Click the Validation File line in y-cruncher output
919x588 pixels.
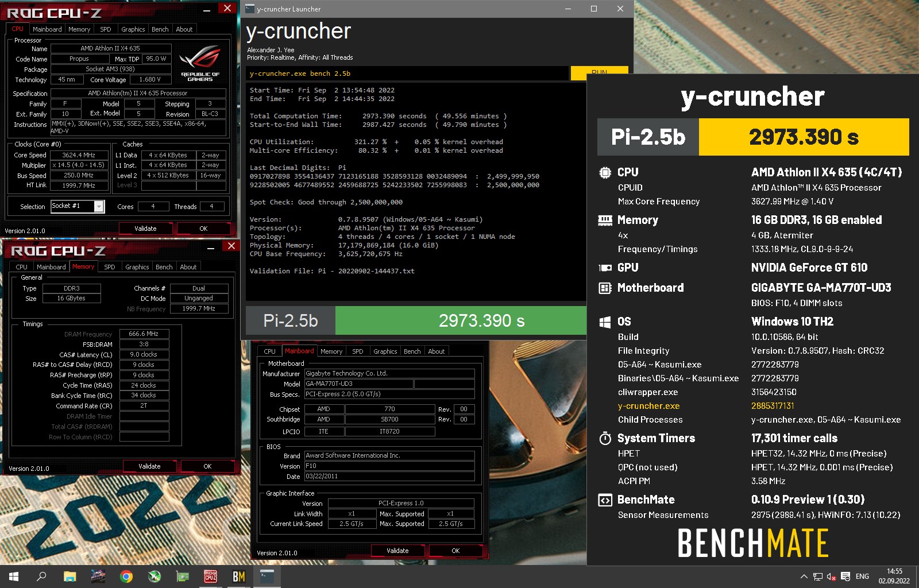click(332, 271)
